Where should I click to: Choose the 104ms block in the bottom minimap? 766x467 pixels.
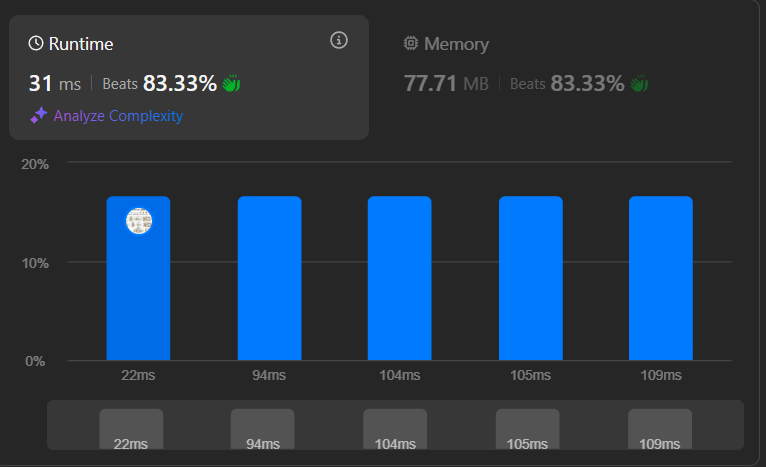coord(395,429)
